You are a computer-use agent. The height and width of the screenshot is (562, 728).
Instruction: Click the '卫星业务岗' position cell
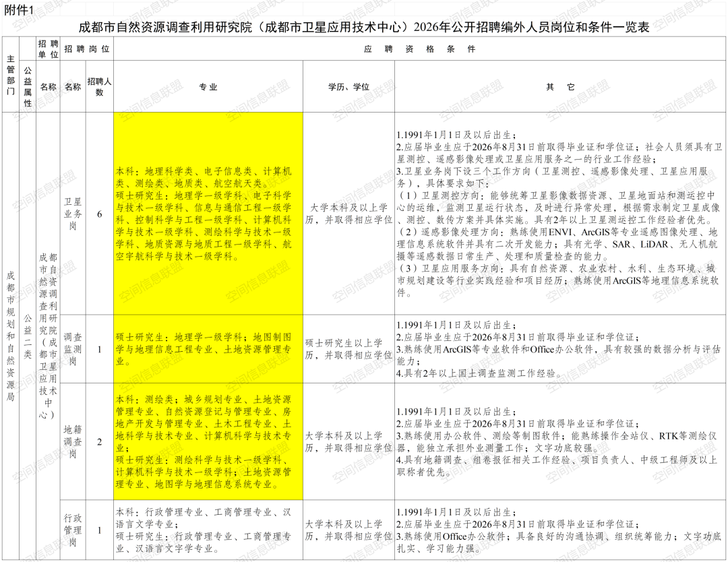click(73, 214)
